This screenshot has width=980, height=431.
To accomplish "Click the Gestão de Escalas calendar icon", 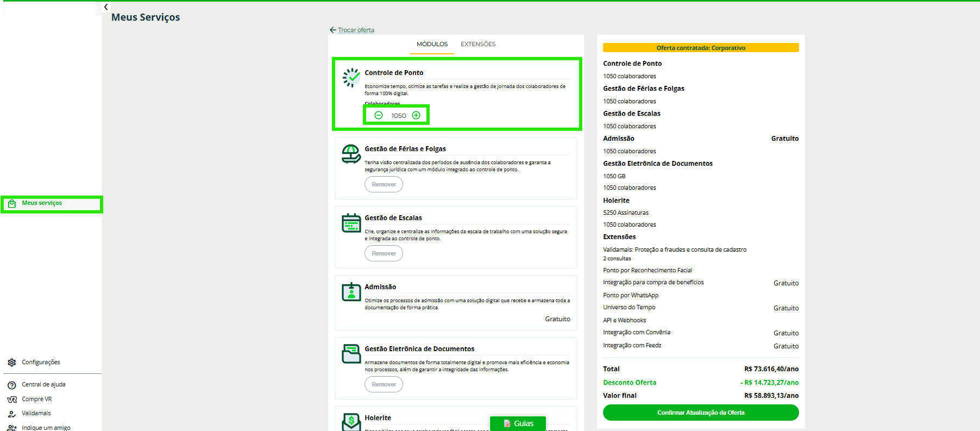I will point(351,223).
